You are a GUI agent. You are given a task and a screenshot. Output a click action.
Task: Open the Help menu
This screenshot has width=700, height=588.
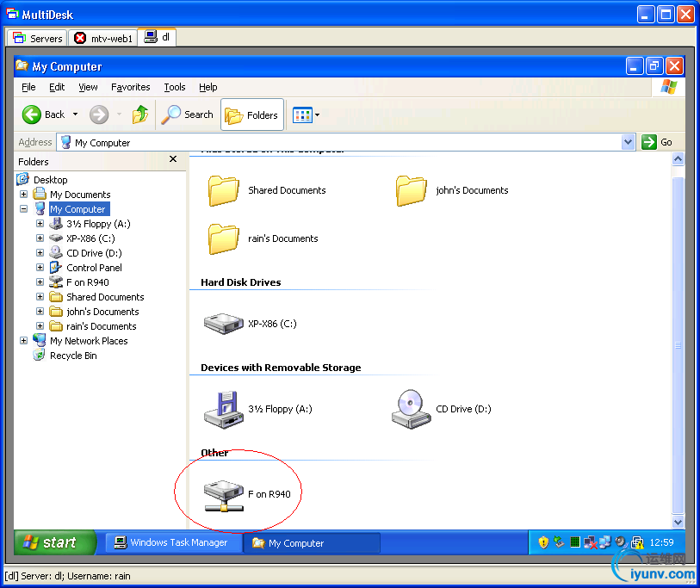[x=208, y=87]
